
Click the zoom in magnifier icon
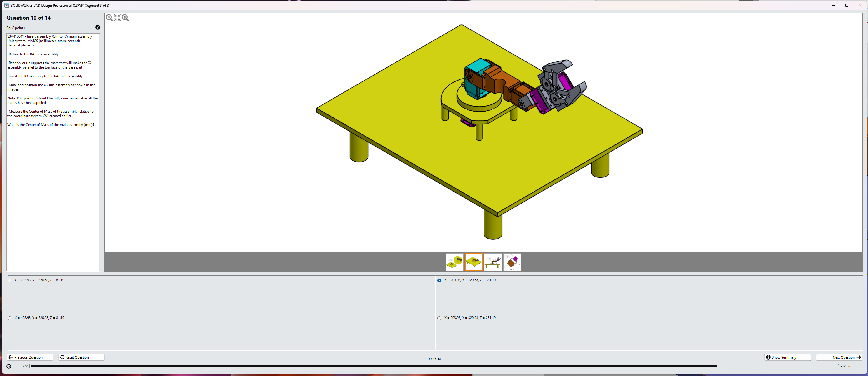[125, 18]
